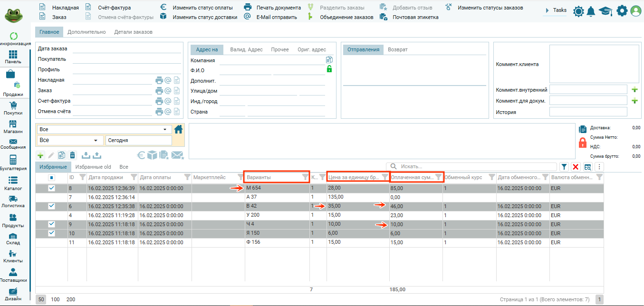Open Каталог in the left sidebar
644x306 pixels.
coord(13,184)
